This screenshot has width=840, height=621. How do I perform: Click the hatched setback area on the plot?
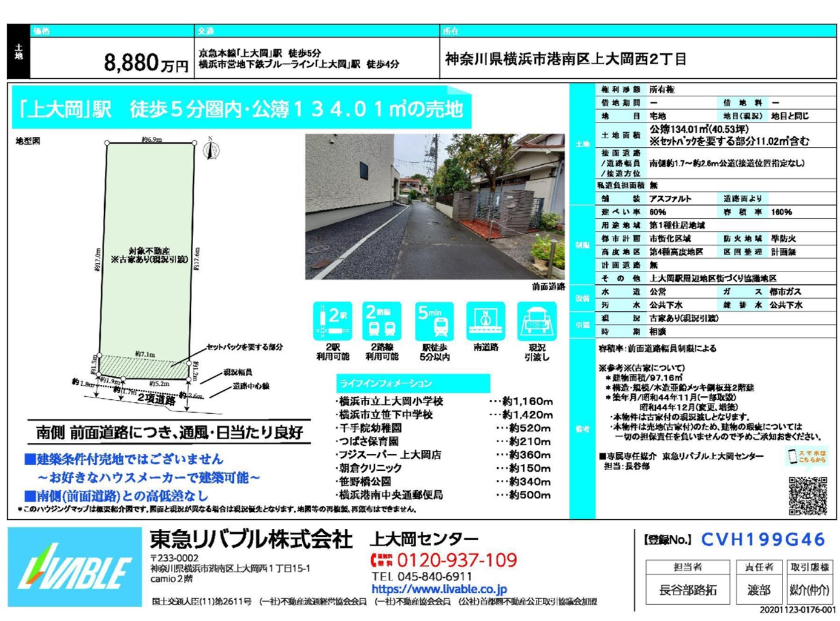[x=143, y=367]
